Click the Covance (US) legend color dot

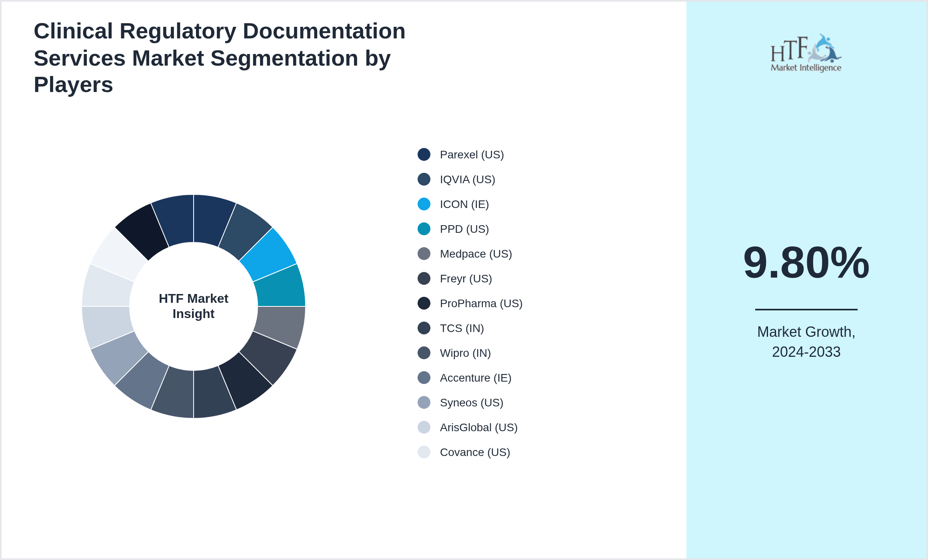tap(424, 452)
